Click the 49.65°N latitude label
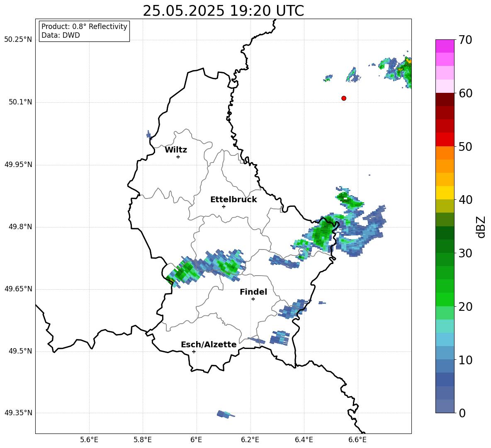 [x=18, y=289]
